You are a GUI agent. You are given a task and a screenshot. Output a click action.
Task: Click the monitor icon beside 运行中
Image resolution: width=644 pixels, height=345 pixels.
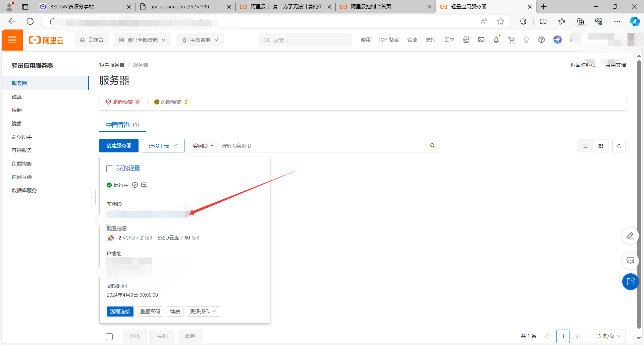pos(144,185)
